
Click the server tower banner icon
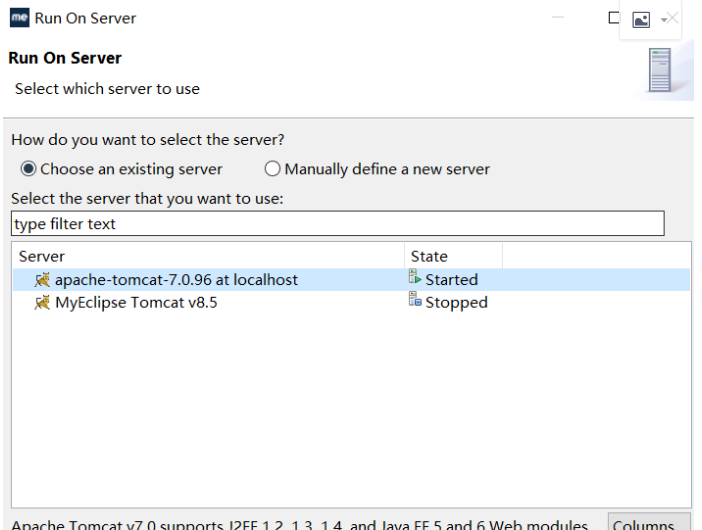(660, 70)
